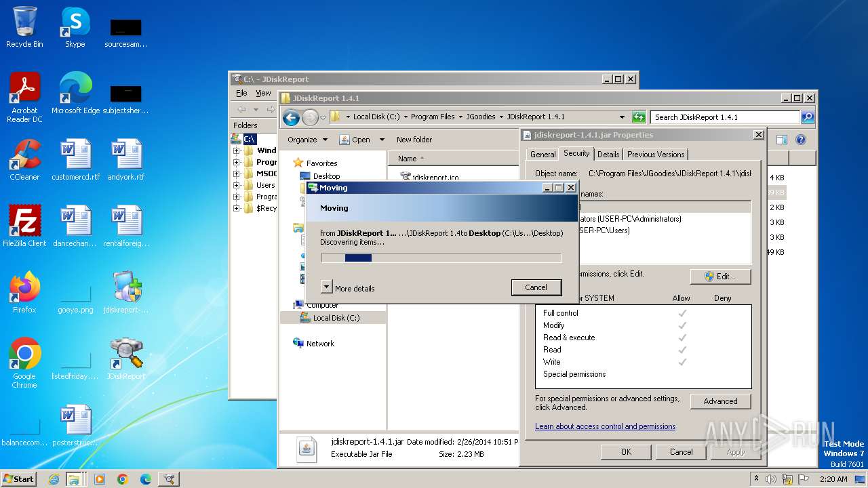Screen dimensions: 868x488
Task: Open the Acrobat Reader DC shortcut
Action: tap(24, 98)
